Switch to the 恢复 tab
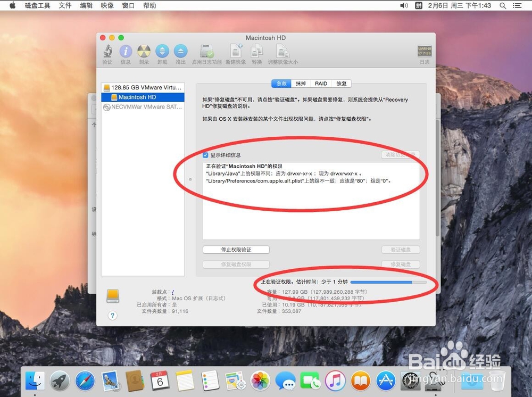532x397 pixels. (x=342, y=84)
